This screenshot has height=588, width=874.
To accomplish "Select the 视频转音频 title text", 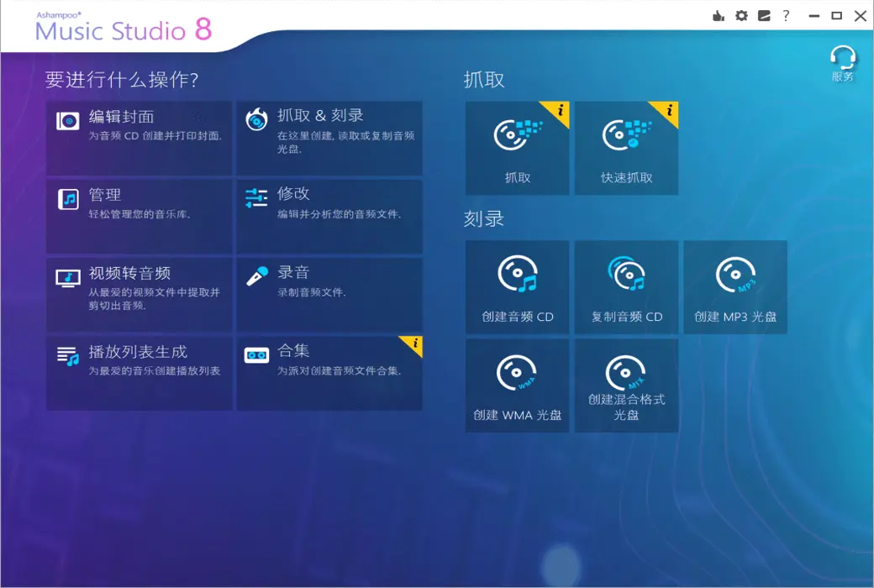I will point(130,273).
